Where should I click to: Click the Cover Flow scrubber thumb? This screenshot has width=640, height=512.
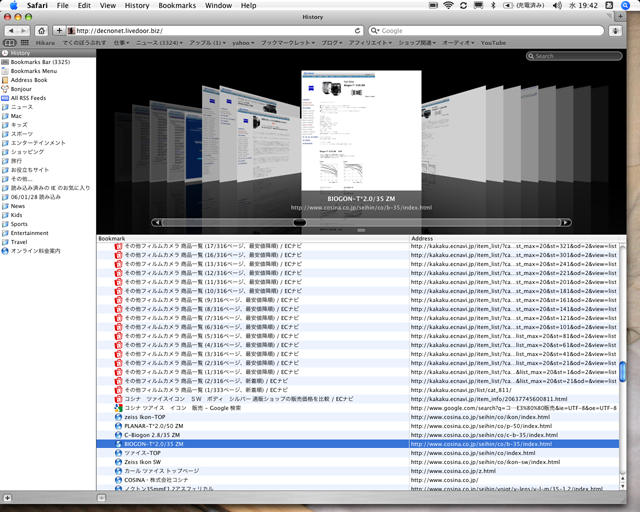pyautogui.click(x=300, y=223)
